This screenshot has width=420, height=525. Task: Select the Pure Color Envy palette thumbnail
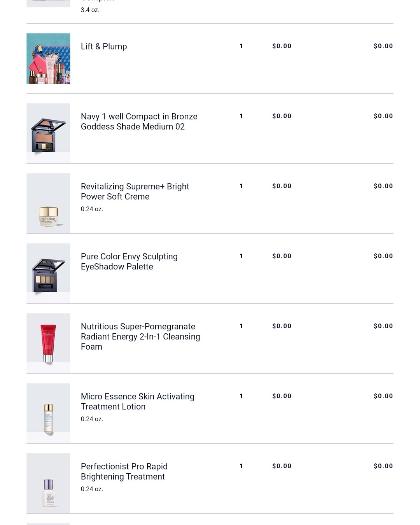point(48,273)
